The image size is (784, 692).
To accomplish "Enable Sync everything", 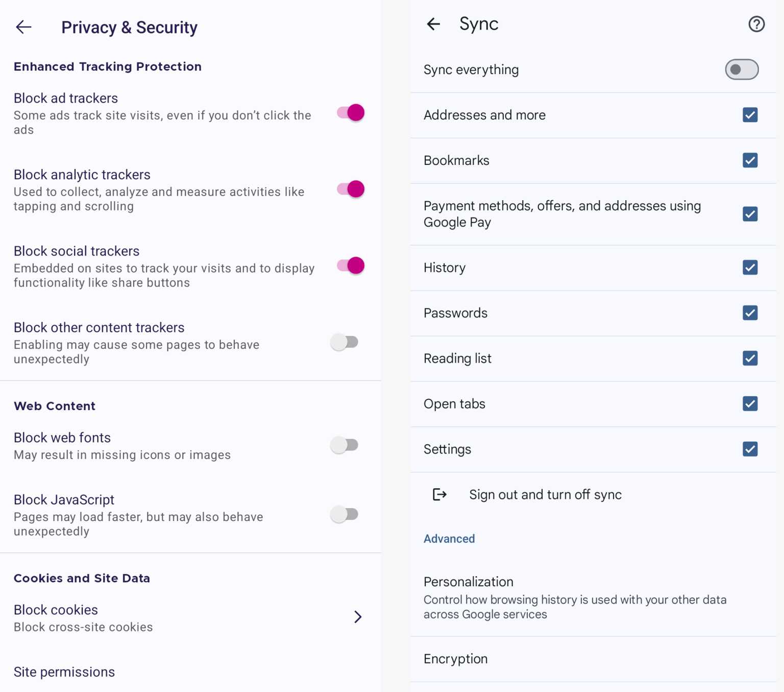I will click(742, 70).
